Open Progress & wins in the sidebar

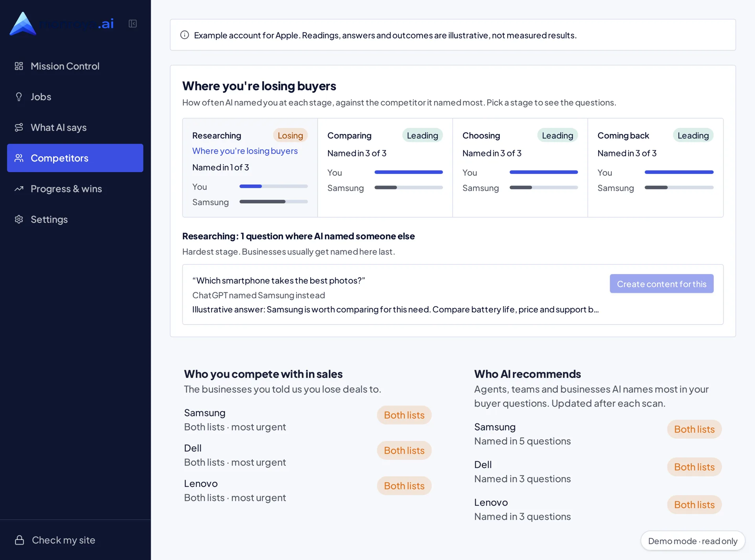coord(75,189)
